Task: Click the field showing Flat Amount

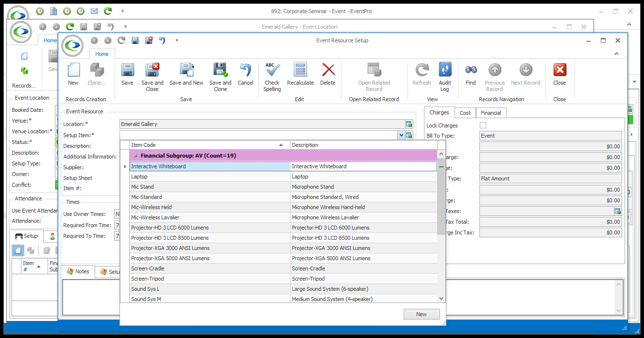Action: click(x=551, y=178)
